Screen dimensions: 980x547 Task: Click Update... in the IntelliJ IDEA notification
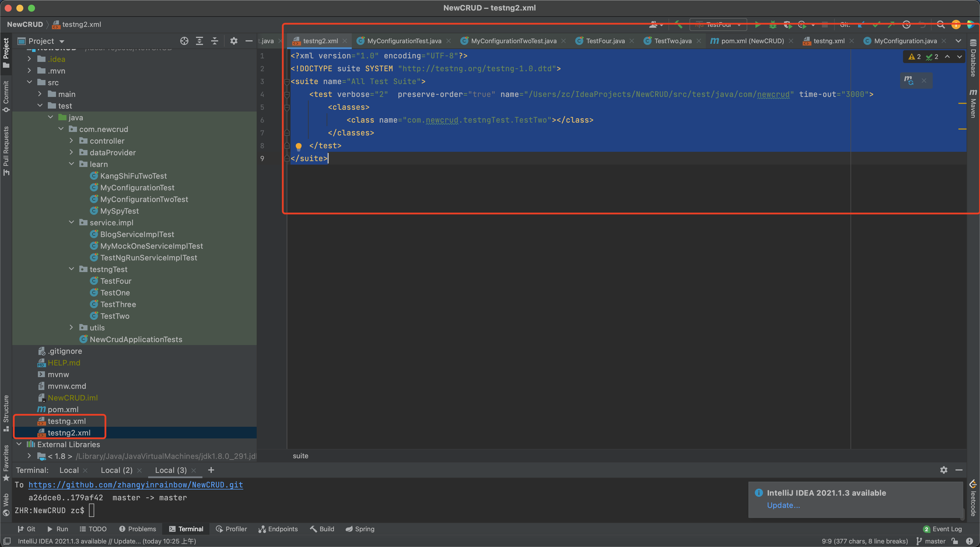[x=783, y=505]
